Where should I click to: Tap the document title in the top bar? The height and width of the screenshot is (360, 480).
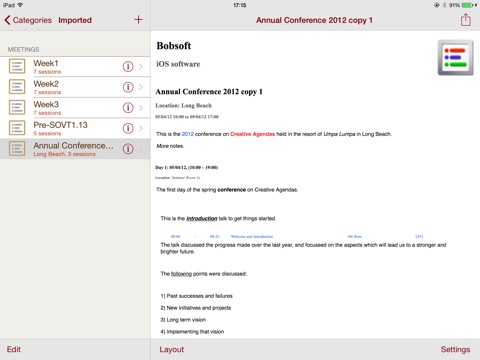(x=314, y=20)
